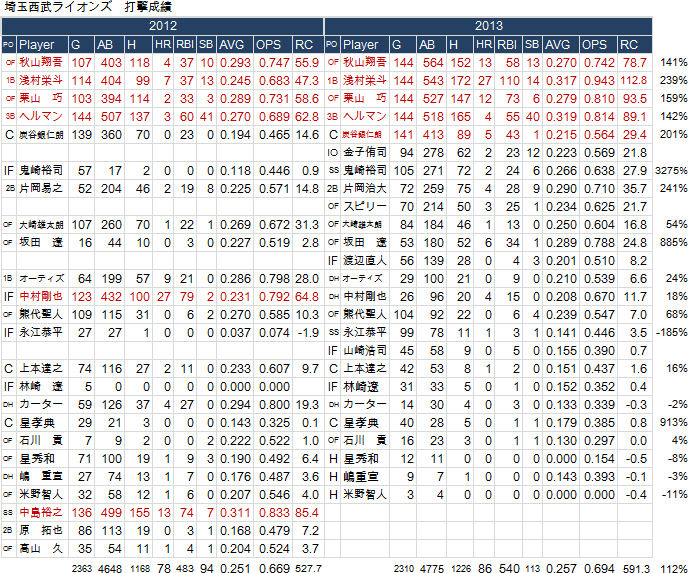
Task: Select 栗山 巧 in the 2012 player column
Action: point(41,98)
